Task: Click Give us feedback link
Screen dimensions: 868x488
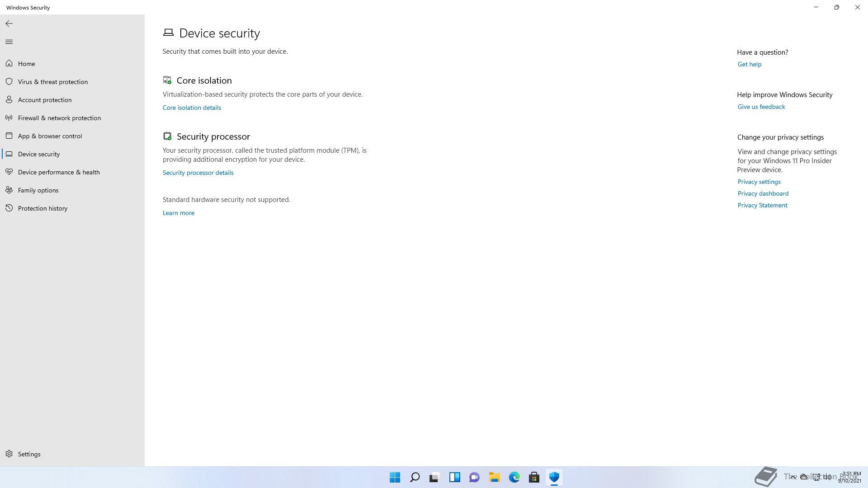Action: tap(761, 107)
